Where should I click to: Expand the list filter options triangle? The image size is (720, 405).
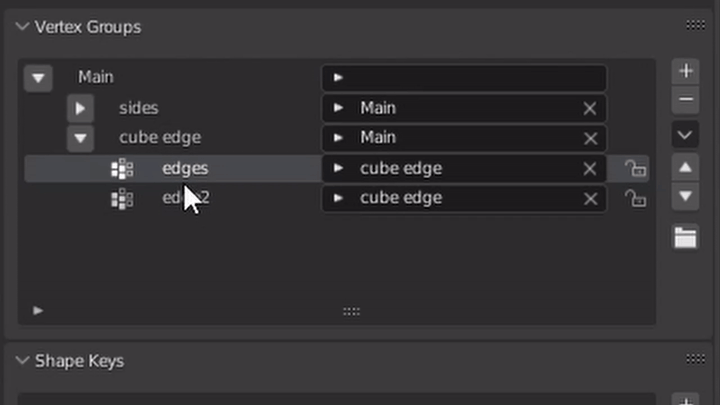click(38, 311)
